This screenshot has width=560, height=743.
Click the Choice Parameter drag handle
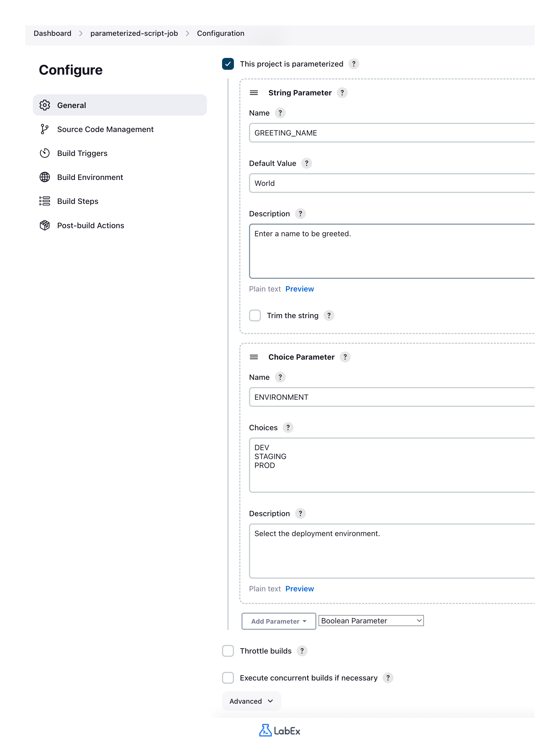click(x=254, y=357)
